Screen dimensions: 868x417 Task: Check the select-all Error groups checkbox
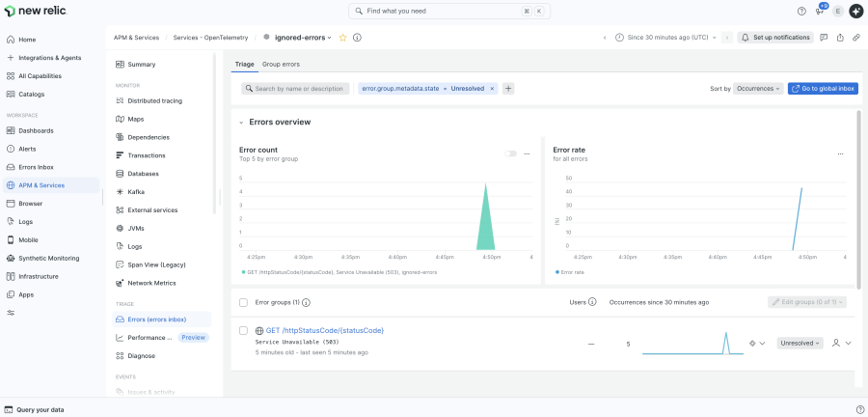click(243, 302)
